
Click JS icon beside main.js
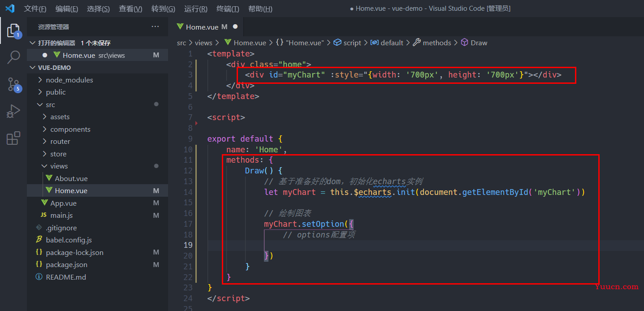click(x=44, y=215)
